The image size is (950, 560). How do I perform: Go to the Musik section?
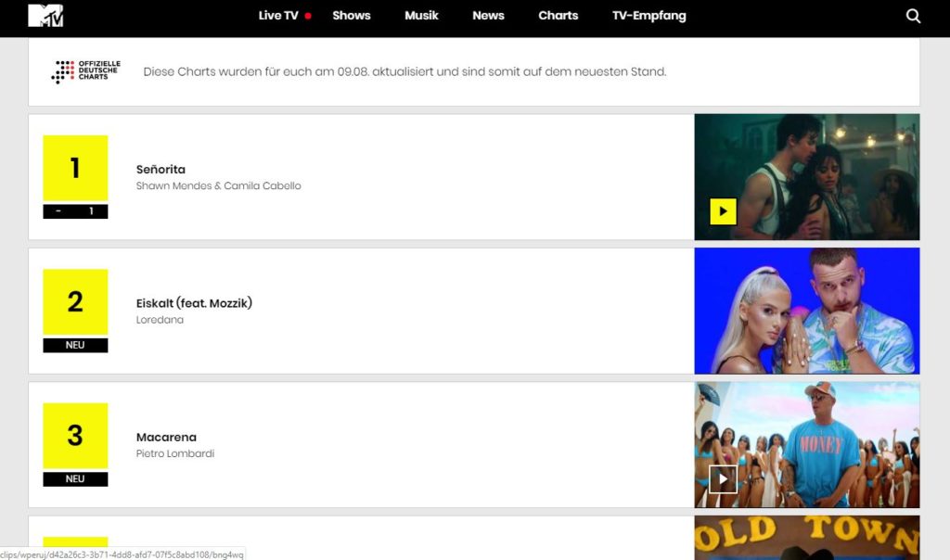tap(421, 15)
